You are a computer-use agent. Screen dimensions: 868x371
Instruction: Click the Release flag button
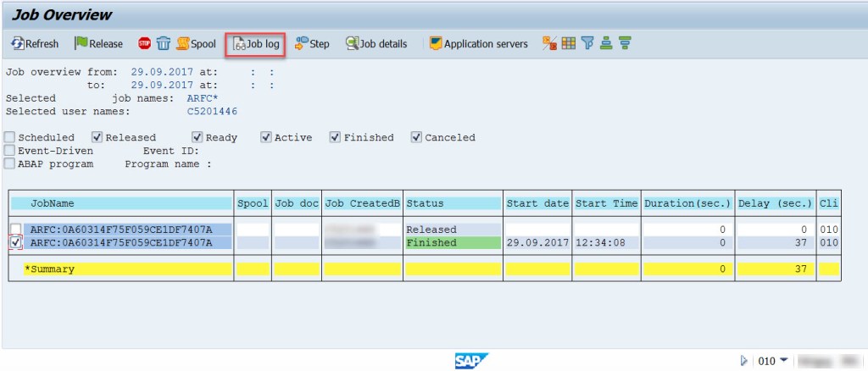98,44
